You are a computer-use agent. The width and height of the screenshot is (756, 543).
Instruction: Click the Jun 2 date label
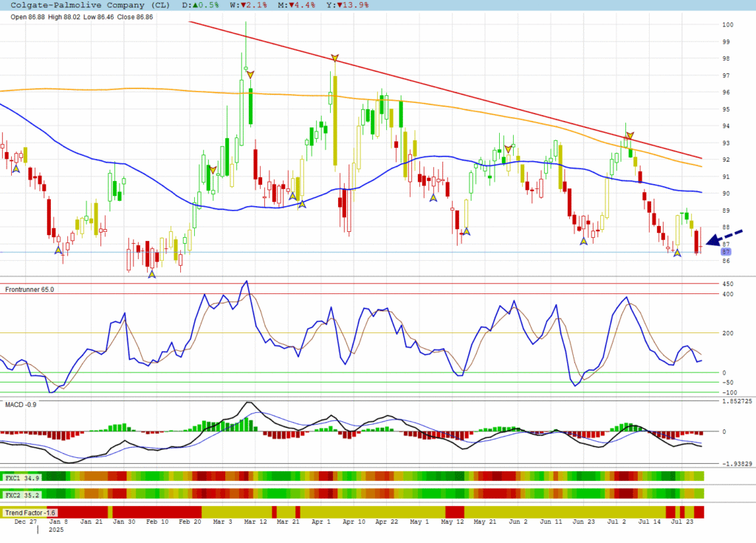point(518,522)
